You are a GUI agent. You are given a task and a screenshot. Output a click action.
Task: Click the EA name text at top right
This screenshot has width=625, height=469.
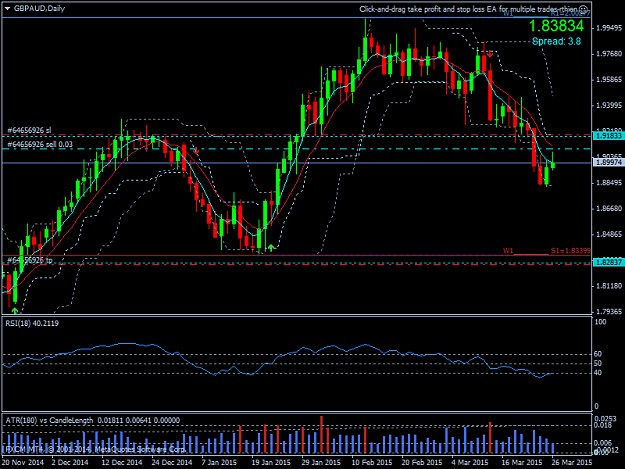click(468, 9)
